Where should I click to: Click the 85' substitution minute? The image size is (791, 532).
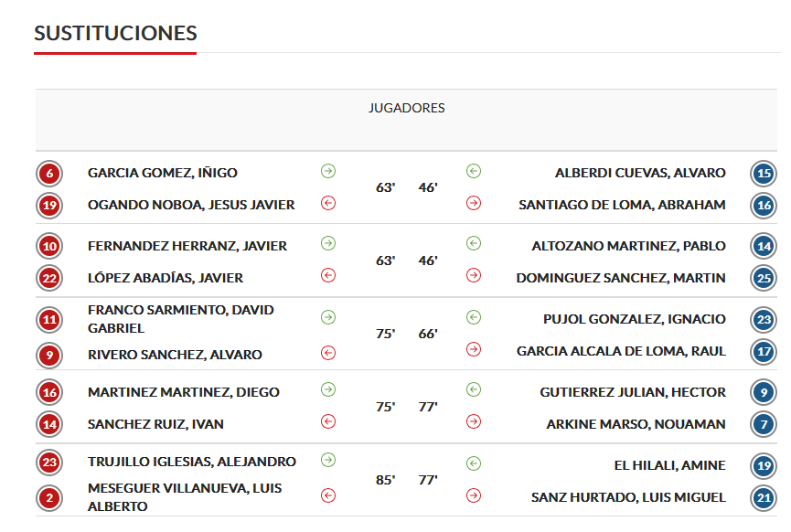385,480
